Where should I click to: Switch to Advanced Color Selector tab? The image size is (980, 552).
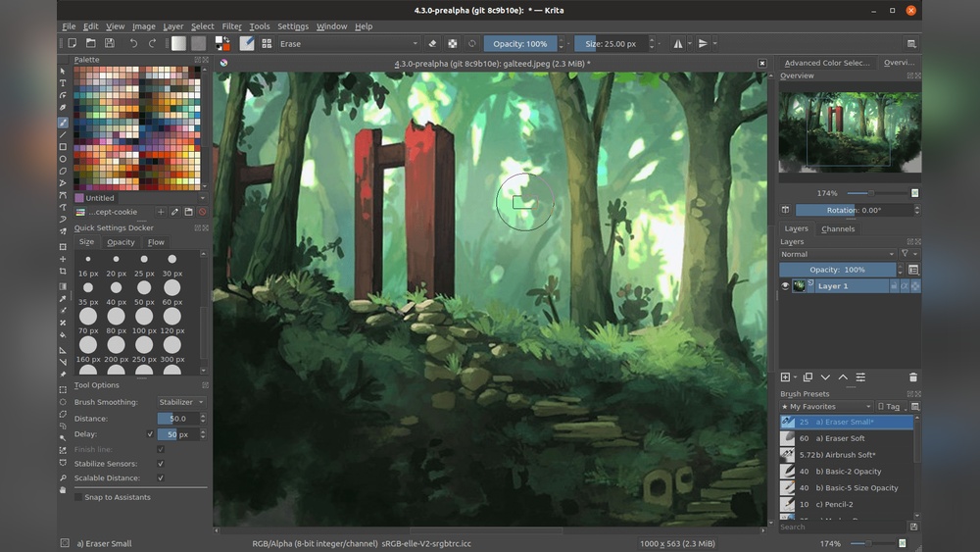point(827,63)
